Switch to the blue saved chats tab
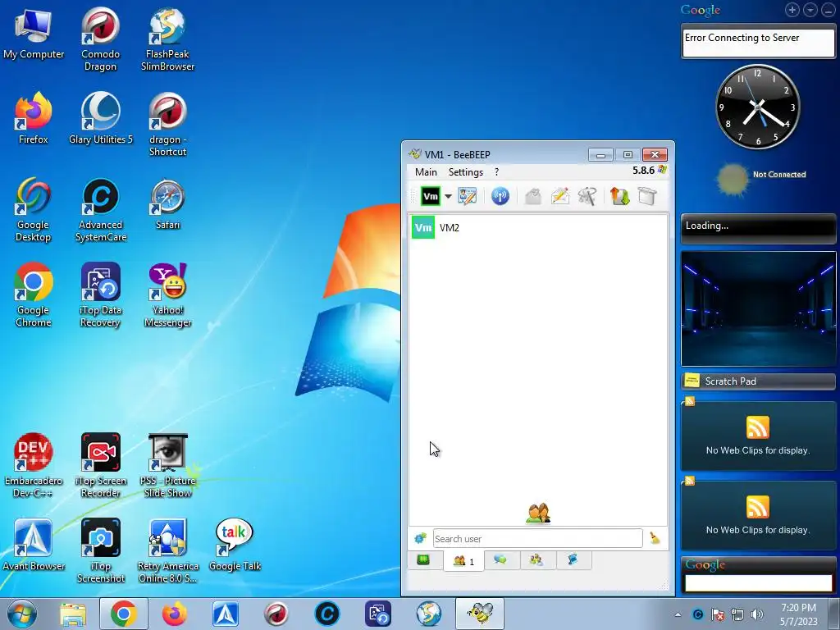The height and width of the screenshot is (630, 840). coord(573,559)
